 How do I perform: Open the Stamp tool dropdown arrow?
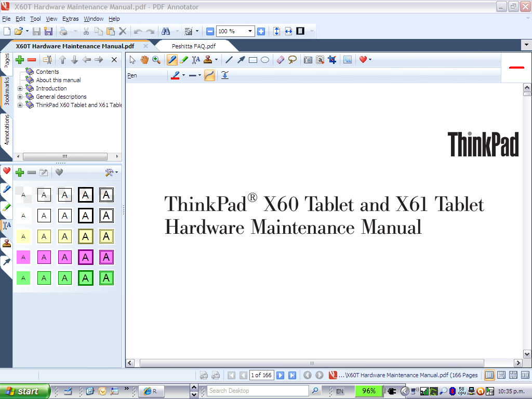[216, 60]
